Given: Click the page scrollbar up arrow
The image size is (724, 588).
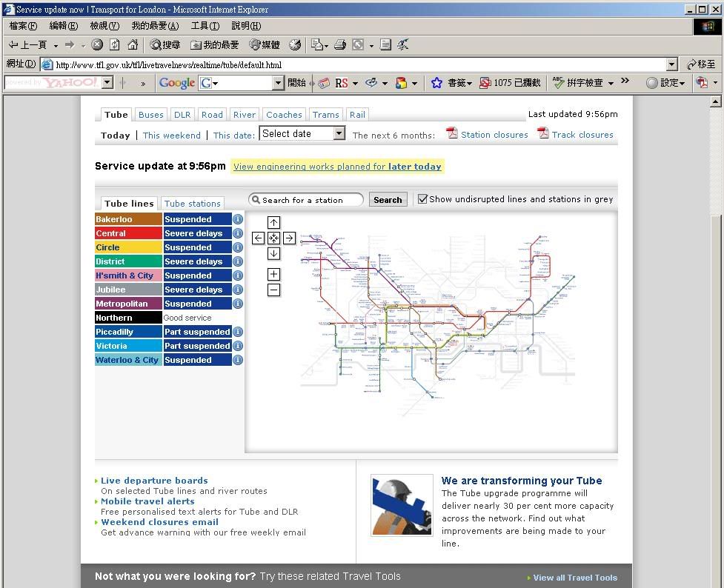Looking at the screenshot, I should tap(716, 102).
